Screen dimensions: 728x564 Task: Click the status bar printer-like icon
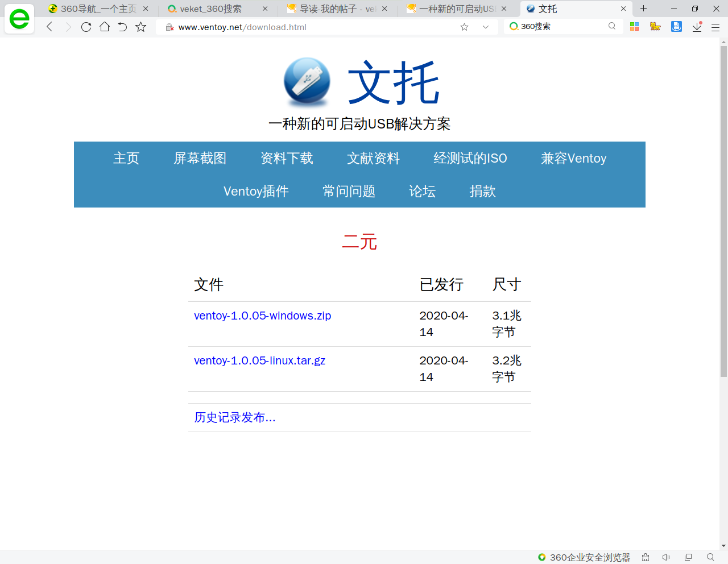click(x=646, y=557)
